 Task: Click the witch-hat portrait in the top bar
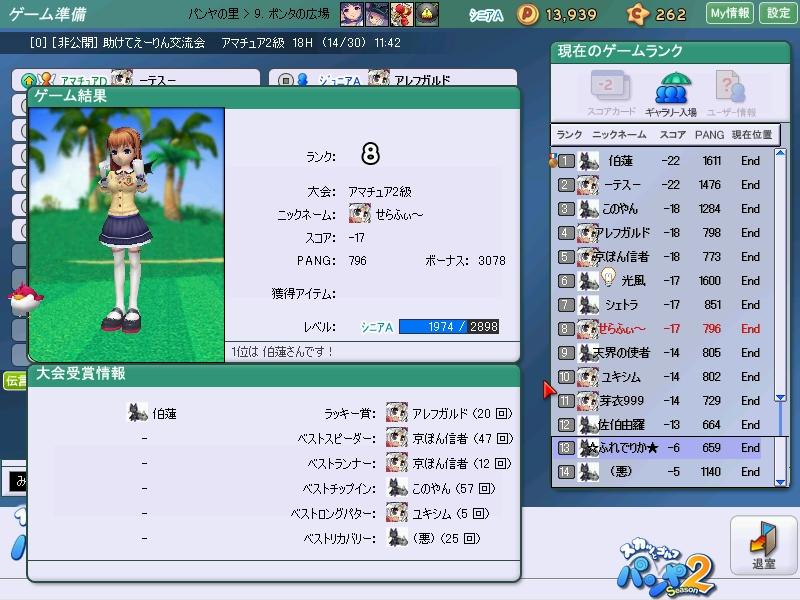point(377,14)
